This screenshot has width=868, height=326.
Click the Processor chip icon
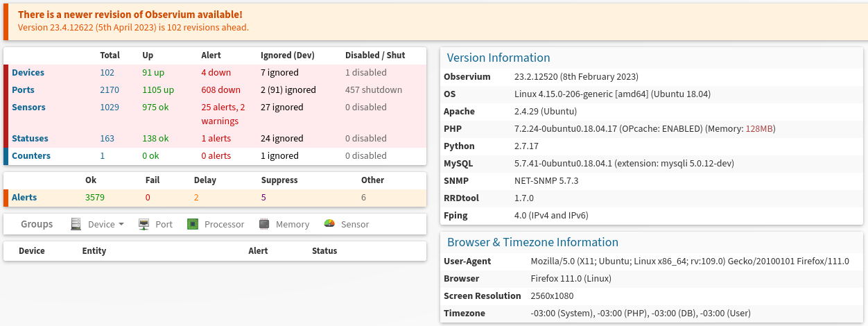pyautogui.click(x=193, y=224)
